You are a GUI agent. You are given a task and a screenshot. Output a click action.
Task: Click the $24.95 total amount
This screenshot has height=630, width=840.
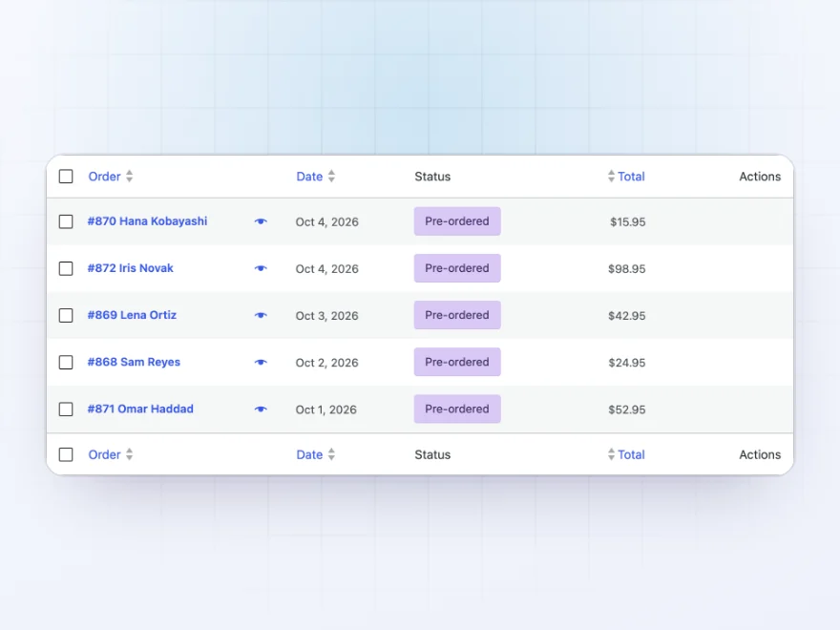[626, 363]
